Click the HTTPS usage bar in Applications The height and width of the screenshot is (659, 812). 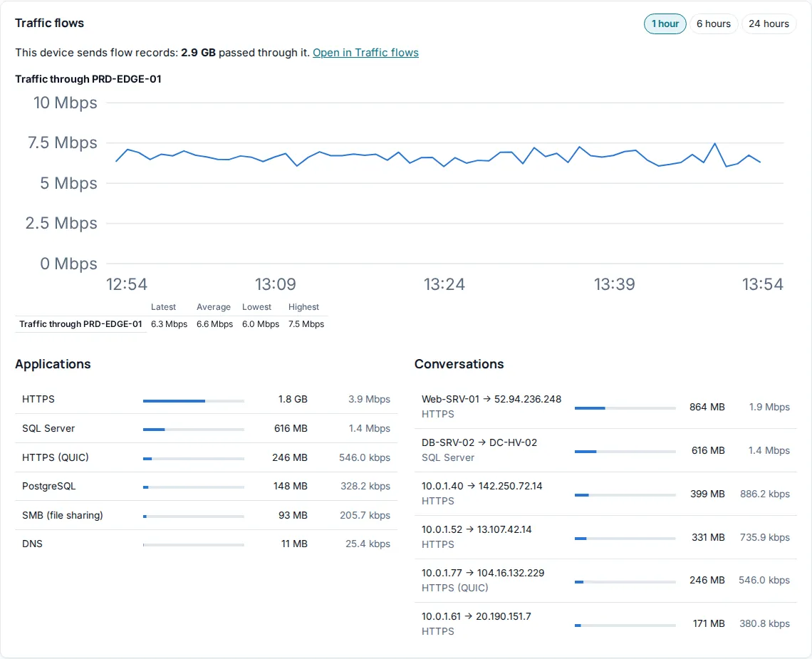[x=193, y=400]
